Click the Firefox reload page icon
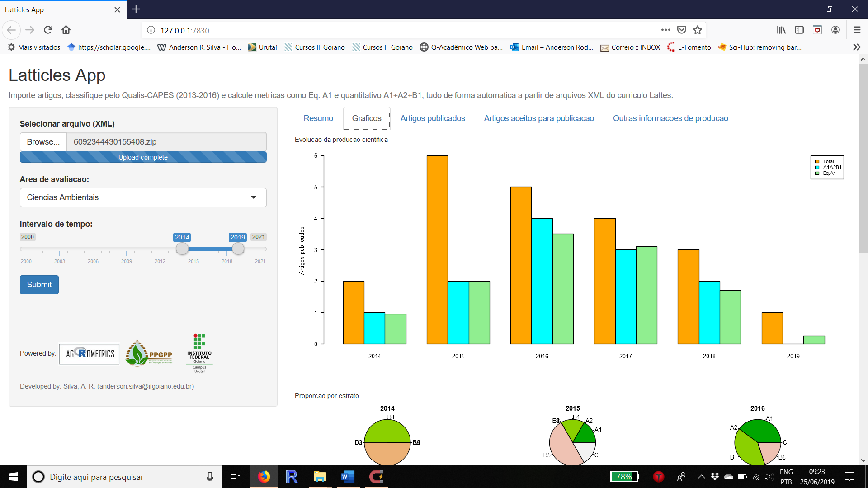The image size is (868, 488). [48, 30]
